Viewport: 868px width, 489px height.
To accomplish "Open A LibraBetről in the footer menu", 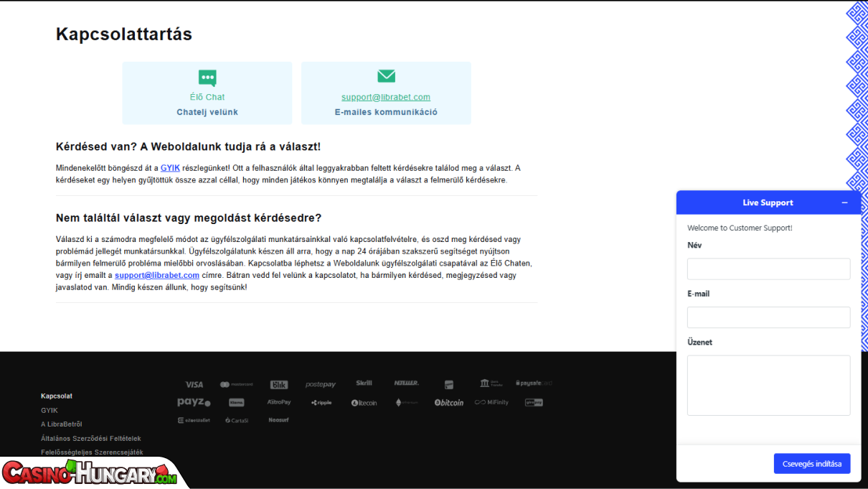I will pos(62,424).
